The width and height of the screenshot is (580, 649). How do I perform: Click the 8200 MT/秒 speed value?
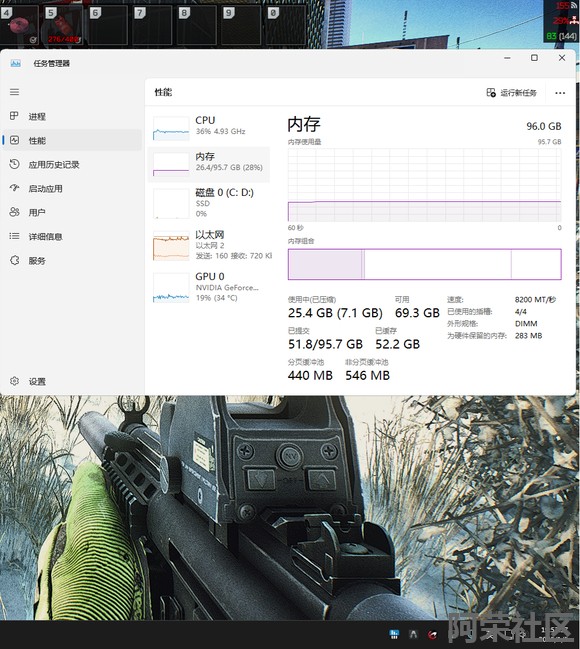(x=535, y=299)
